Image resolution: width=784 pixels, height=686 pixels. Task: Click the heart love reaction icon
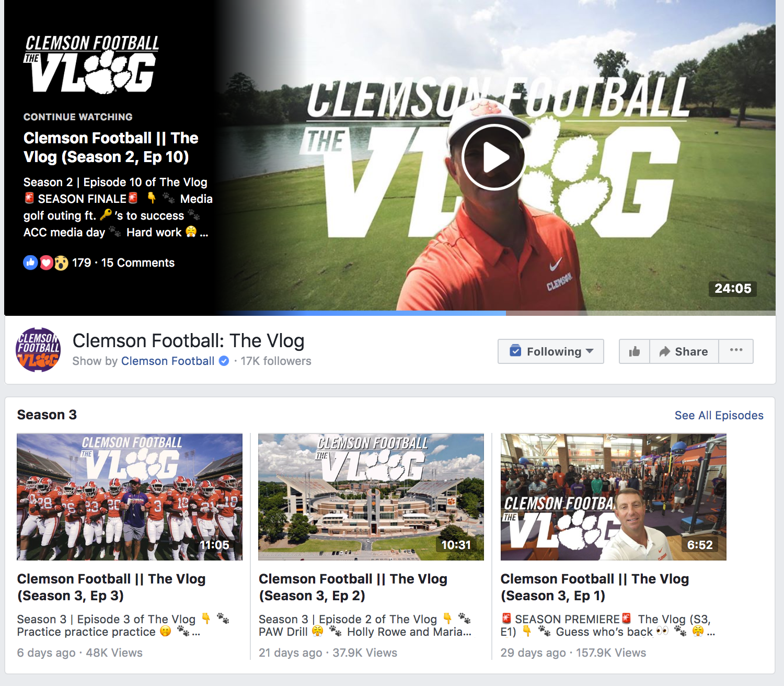click(x=46, y=263)
